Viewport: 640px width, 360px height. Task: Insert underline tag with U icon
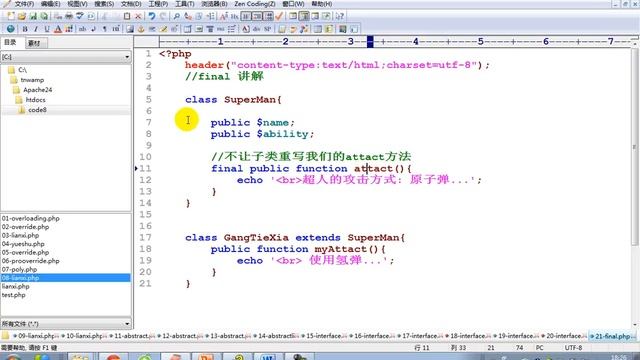click(x=47, y=29)
